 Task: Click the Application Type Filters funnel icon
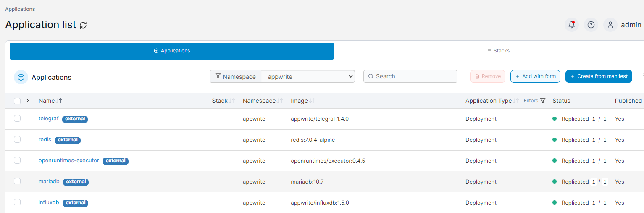point(543,101)
